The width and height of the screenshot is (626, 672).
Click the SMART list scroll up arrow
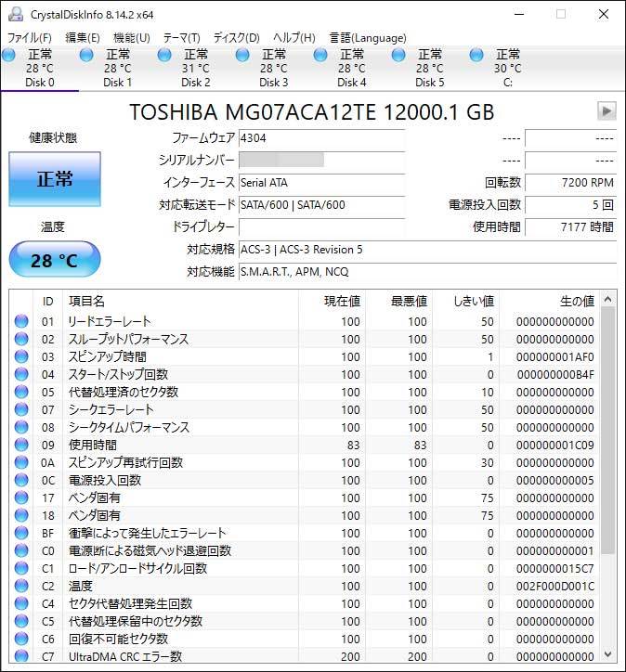607,299
